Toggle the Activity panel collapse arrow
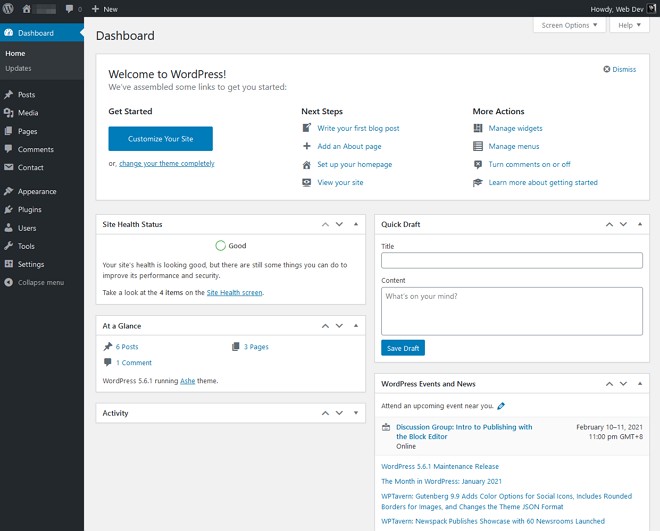Screen dimensions: 660x531 tap(357, 413)
